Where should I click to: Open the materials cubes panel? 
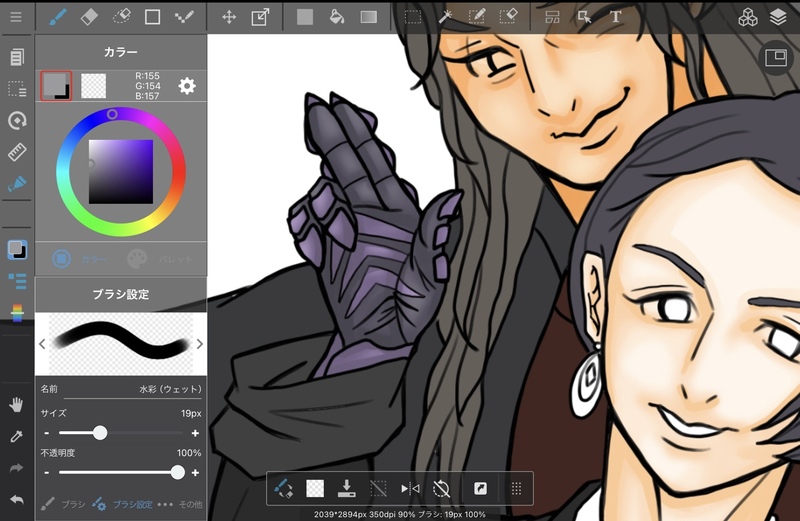[x=747, y=17]
